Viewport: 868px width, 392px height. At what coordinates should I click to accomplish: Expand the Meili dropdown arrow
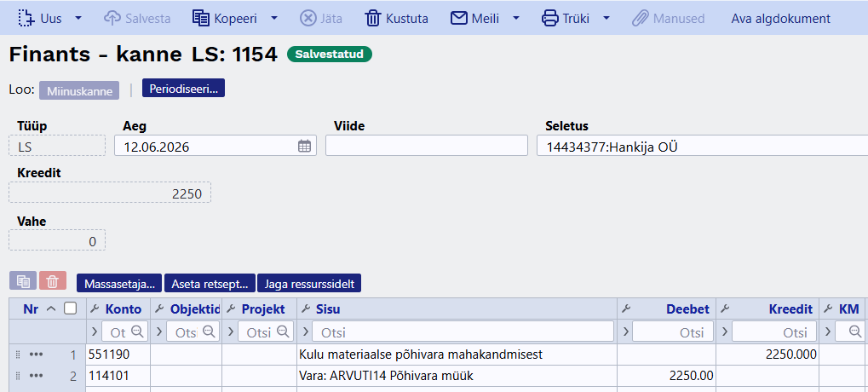(516, 18)
